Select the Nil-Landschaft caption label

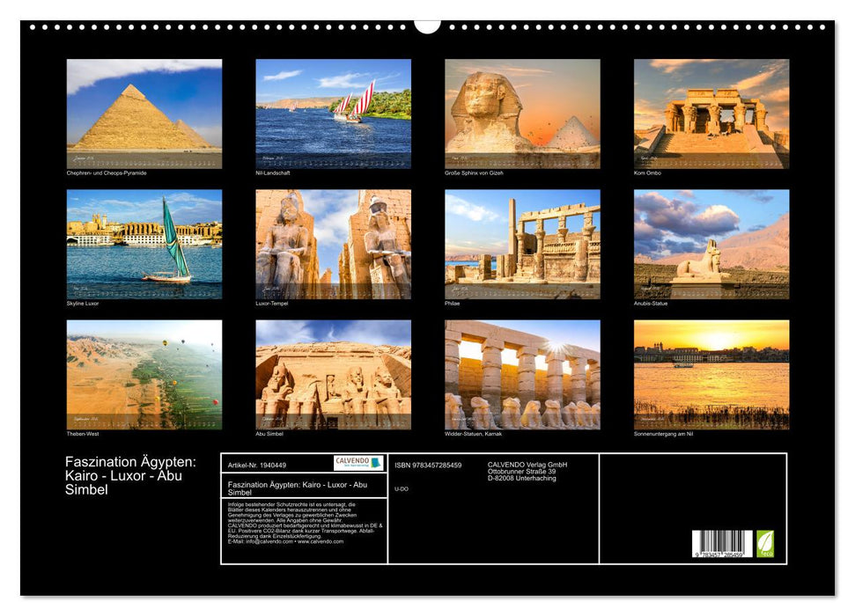point(275,172)
